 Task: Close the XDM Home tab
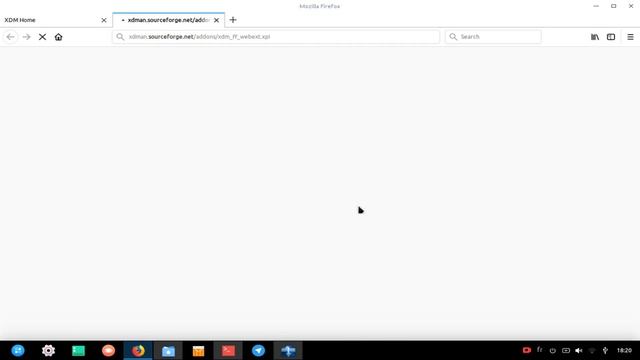coord(104,20)
